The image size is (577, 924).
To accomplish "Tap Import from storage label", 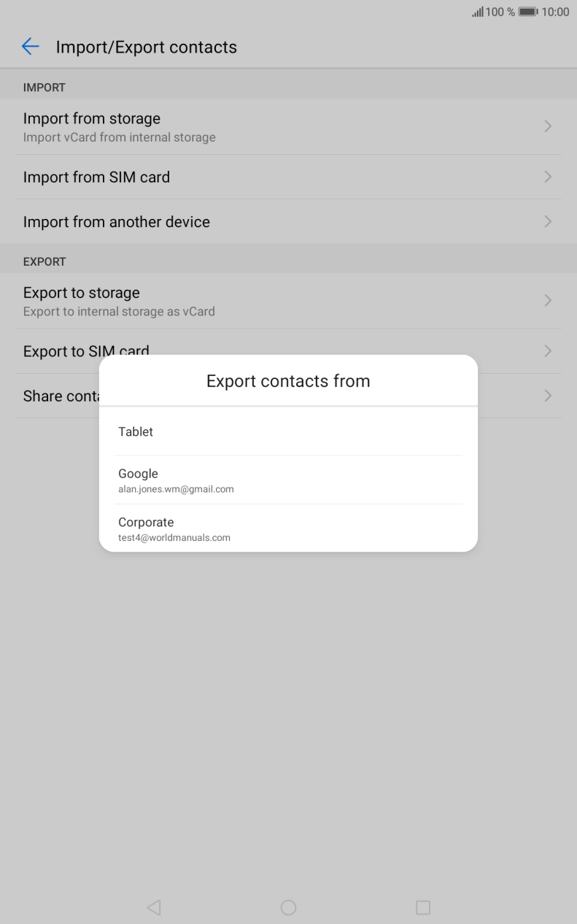I will click(x=92, y=119).
